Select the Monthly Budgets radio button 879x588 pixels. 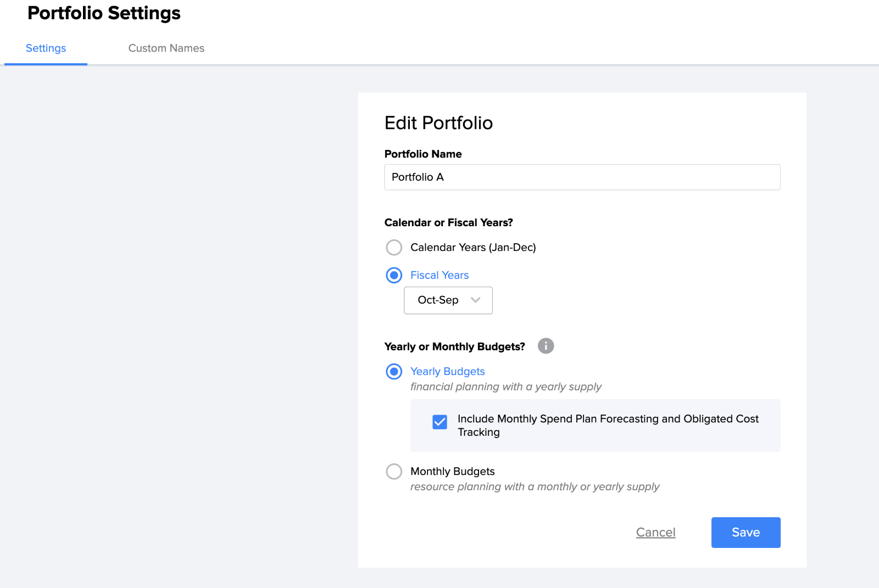pyautogui.click(x=394, y=472)
